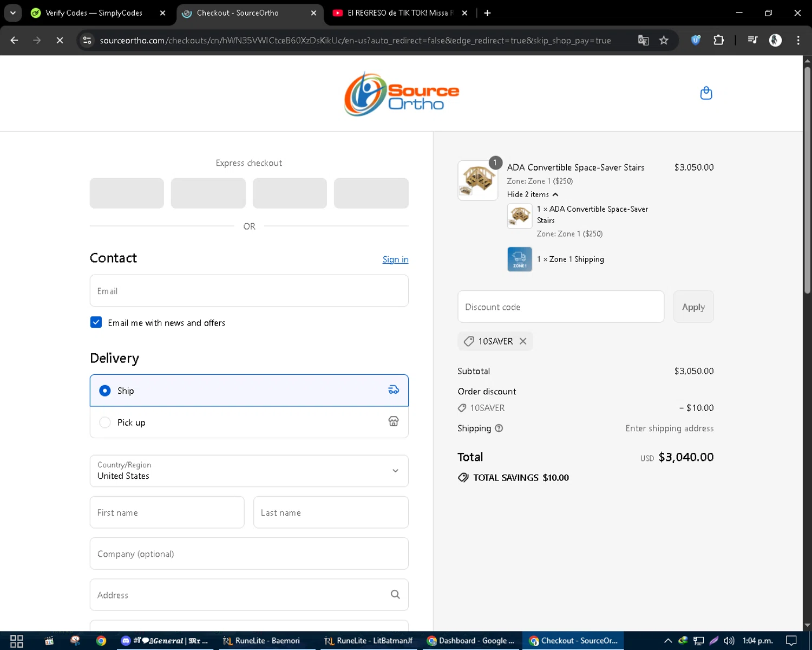The image size is (812, 650).
Task: Focus the Address field
Action: coord(249,595)
